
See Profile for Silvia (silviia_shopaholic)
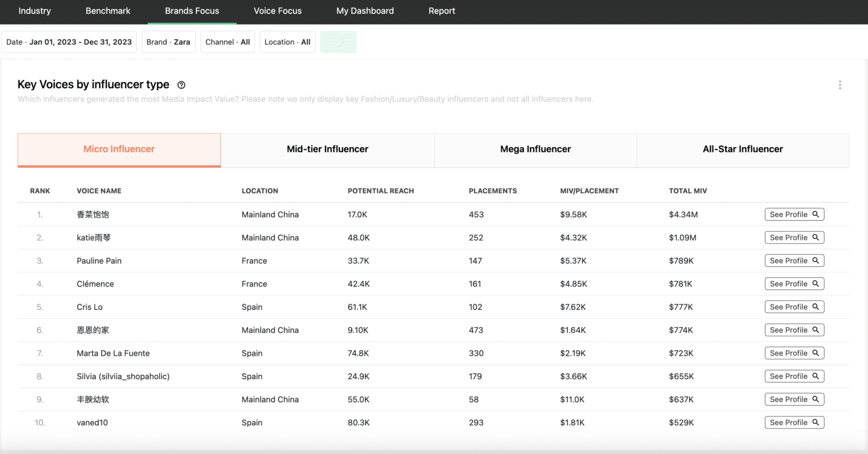click(x=794, y=376)
